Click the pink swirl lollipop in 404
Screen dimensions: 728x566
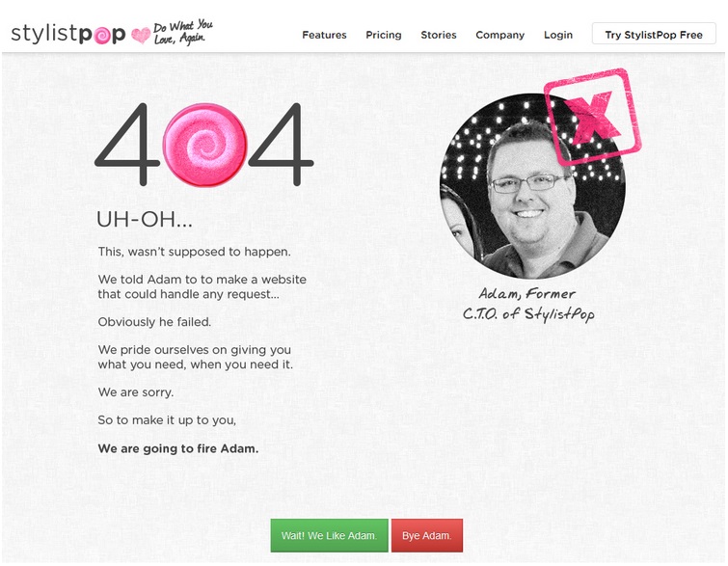(204, 145)
